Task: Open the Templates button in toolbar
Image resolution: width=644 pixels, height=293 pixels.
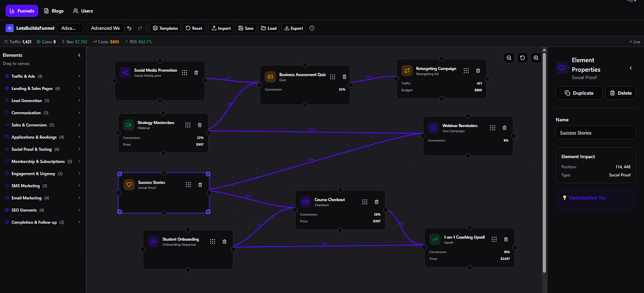Action: (x=165, y=28)
